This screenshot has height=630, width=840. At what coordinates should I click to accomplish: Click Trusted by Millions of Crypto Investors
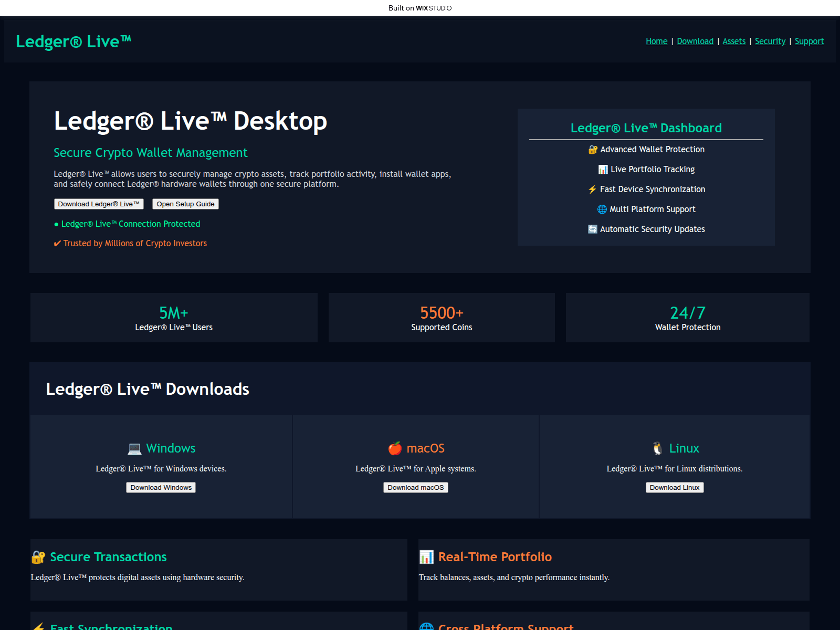point(135,244)
